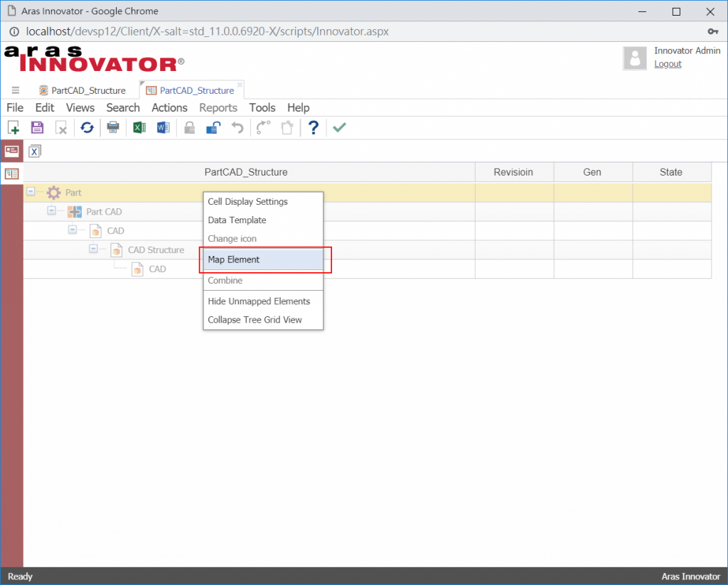Image resolution: width=728 pixels, height=585 pixels.
Task: Select the active PartCAD_Structure tab
Action: pos(191,90)
